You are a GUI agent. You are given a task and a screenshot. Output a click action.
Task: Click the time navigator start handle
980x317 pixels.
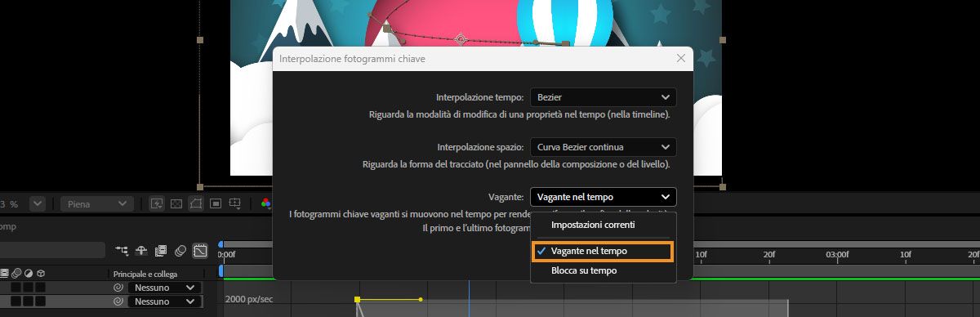(220, 244)
